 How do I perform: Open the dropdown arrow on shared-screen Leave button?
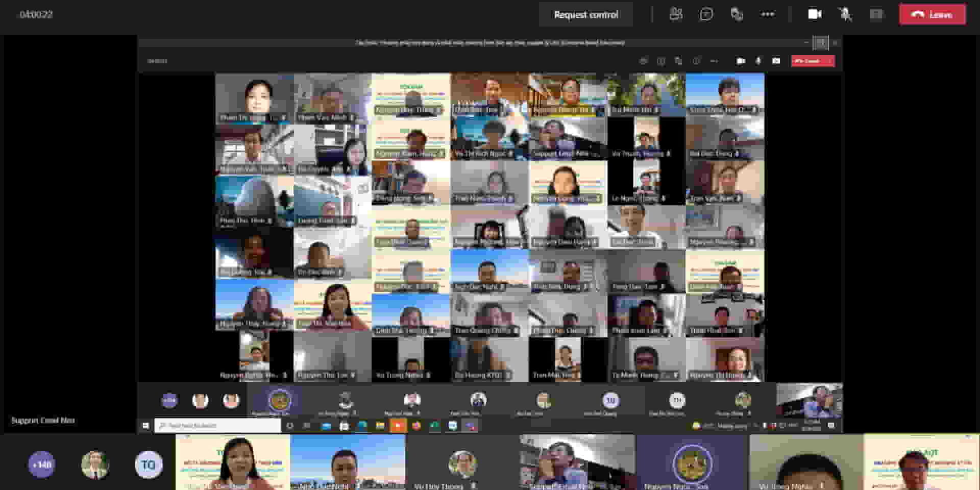coord(829,61)
